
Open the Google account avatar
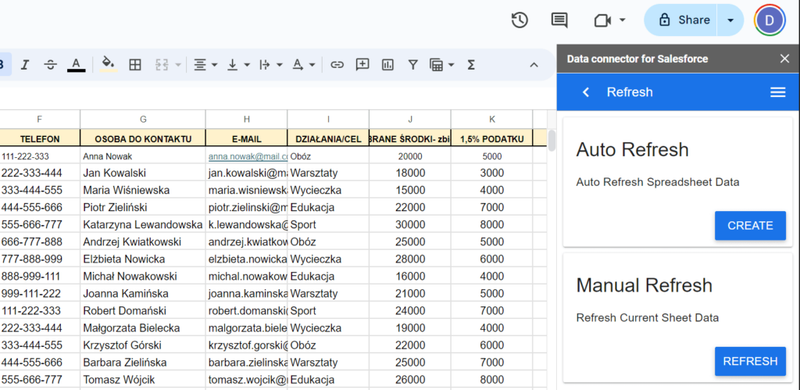click(x=769, y=20)
